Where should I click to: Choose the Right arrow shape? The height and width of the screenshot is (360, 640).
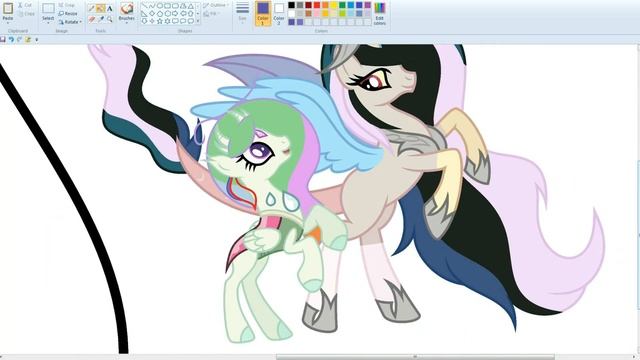(x=176, y=13)
